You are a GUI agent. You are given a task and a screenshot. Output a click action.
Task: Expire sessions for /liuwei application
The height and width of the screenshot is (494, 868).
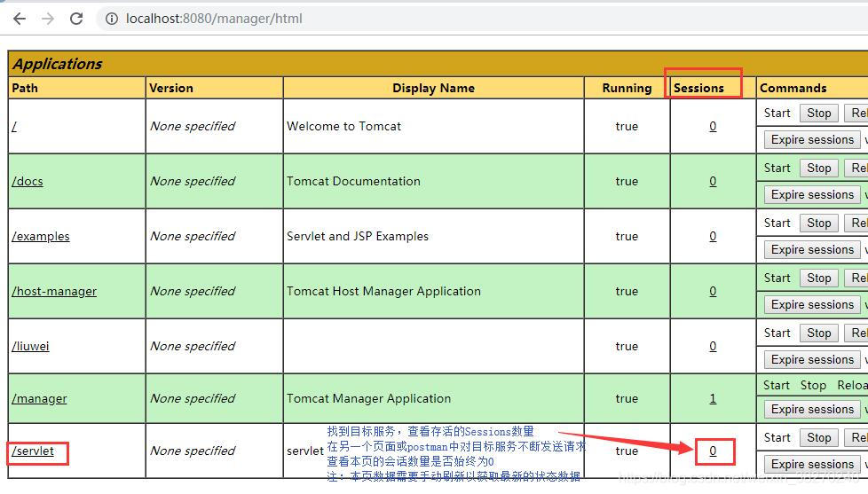click(812, 359)
